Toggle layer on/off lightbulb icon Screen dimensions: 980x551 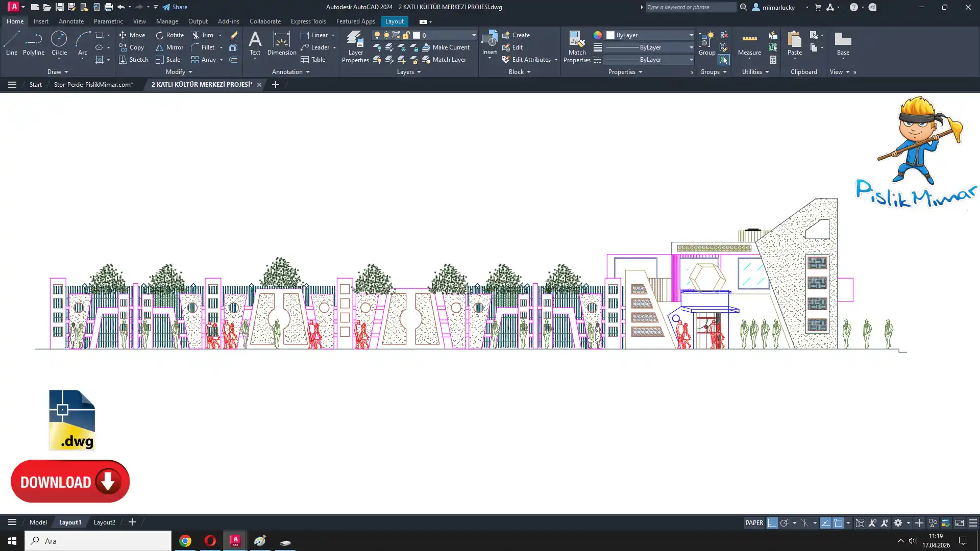(x=377, y=35)
